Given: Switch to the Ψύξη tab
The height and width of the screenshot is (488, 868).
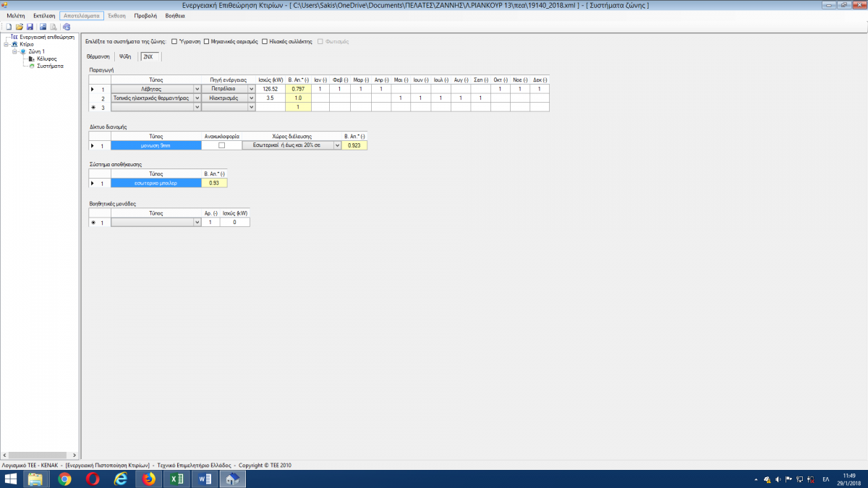Looking at the screenshot, I should click(124, 56).
